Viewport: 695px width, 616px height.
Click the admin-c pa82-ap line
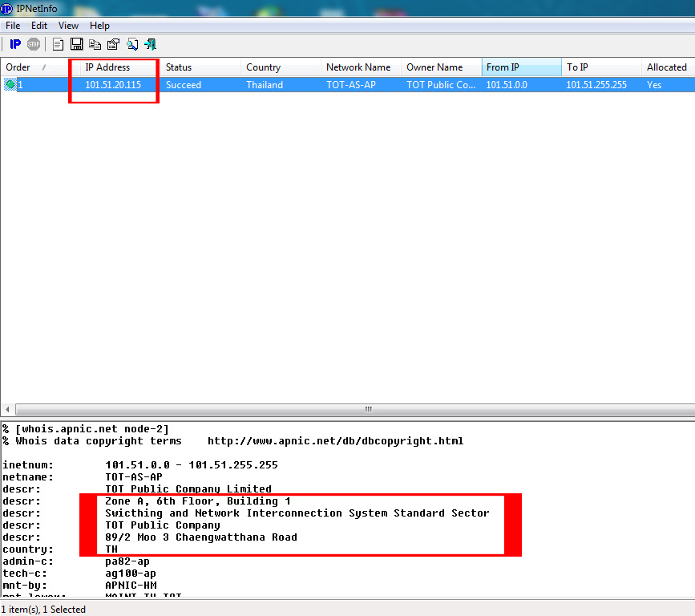pos(76,561)
